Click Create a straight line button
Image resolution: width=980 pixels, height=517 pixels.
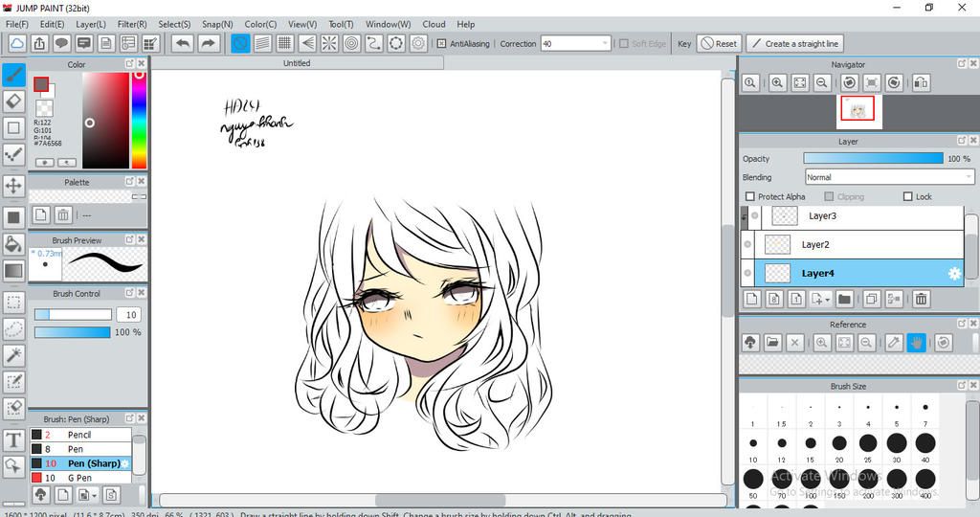coord(795,44)
